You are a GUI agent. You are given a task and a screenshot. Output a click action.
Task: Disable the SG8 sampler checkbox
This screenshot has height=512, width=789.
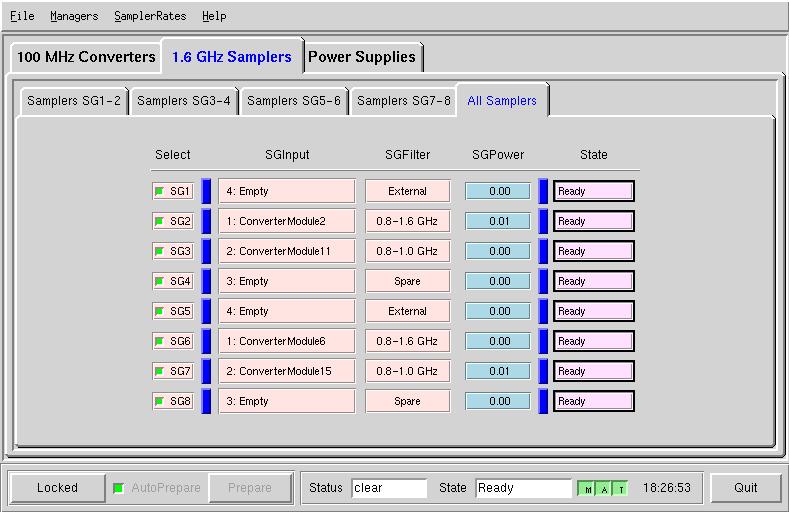pyautogui.click(x=159, y=401)
